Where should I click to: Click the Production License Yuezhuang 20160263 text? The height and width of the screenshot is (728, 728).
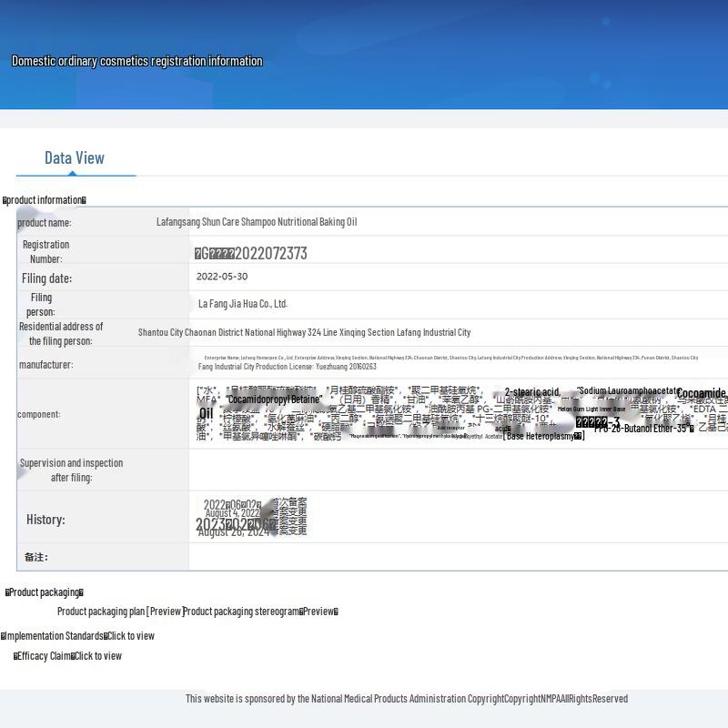pos(288,367)
